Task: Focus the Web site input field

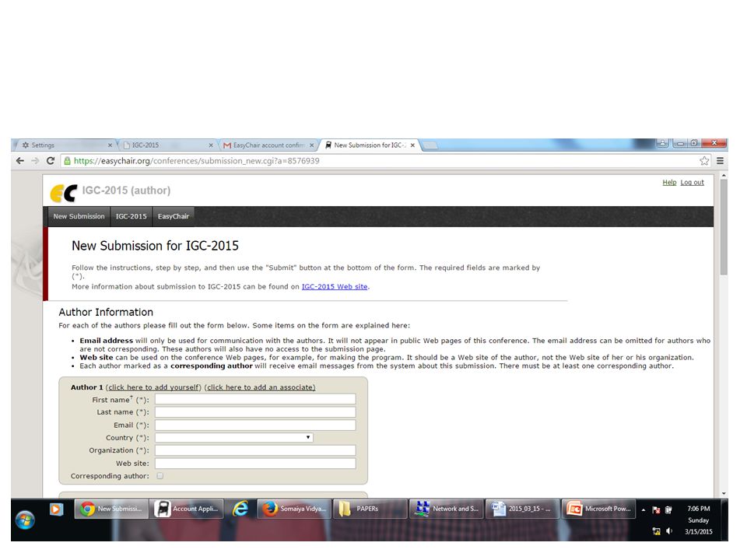Action: pyautogui.click(x=255, y=464)
